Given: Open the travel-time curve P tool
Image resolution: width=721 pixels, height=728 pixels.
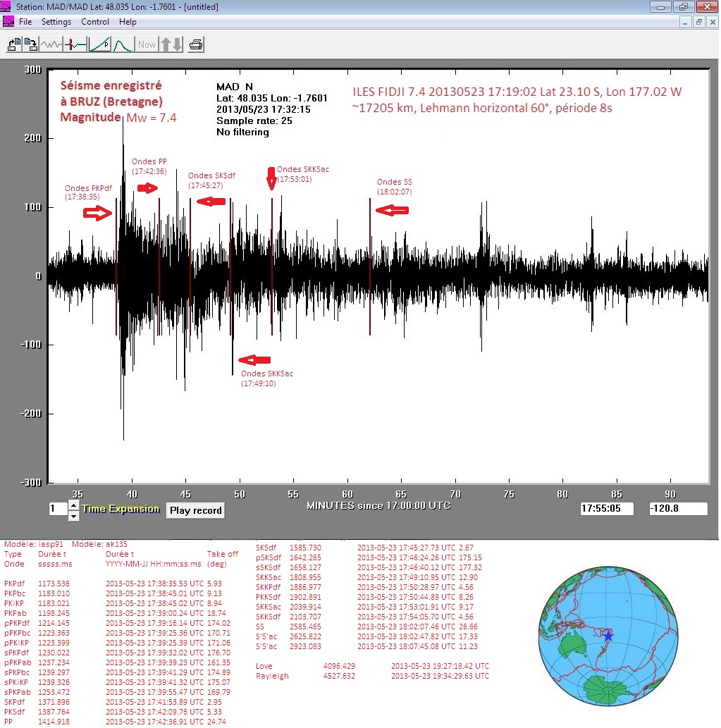Looking at the screenshot, I should coord(99,44).
